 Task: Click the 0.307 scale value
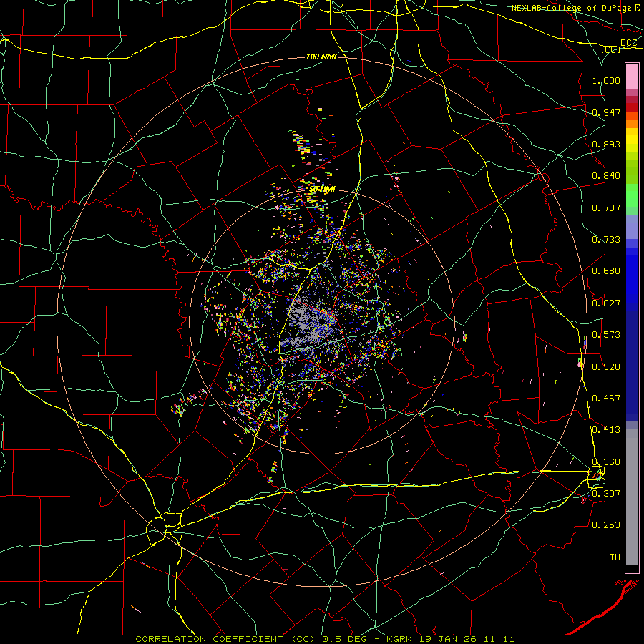pyautogui.click(x=606, y=493)
